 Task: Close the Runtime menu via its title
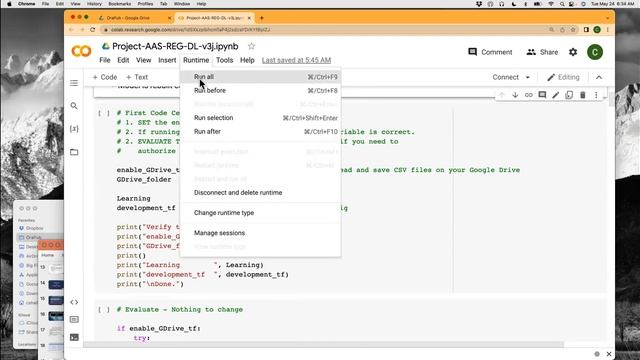coord(196,60)
